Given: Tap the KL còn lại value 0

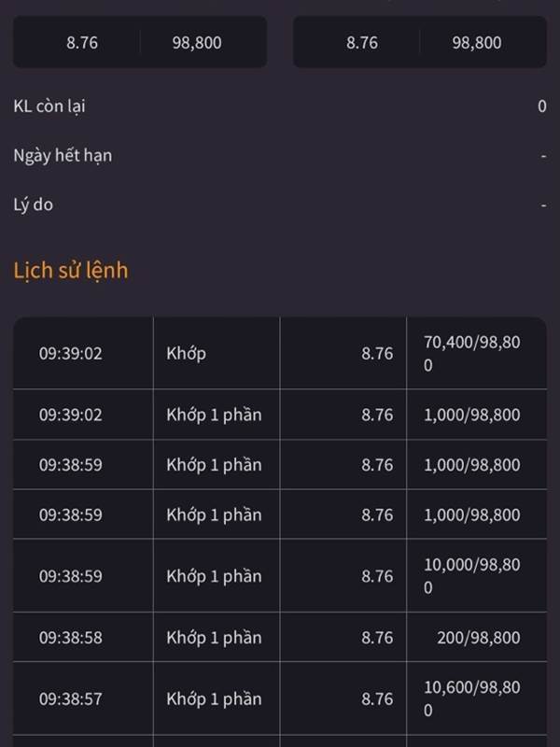Looking at the screenshot, I should pos(542,106).
